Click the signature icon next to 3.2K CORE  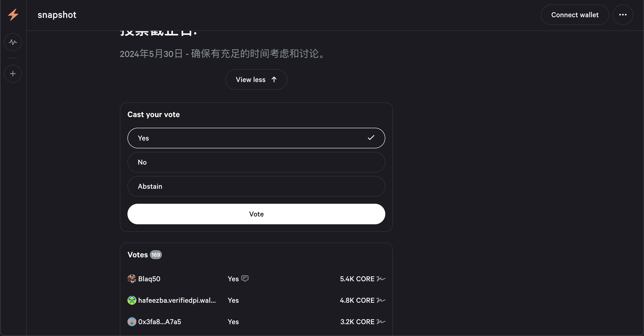380,322
